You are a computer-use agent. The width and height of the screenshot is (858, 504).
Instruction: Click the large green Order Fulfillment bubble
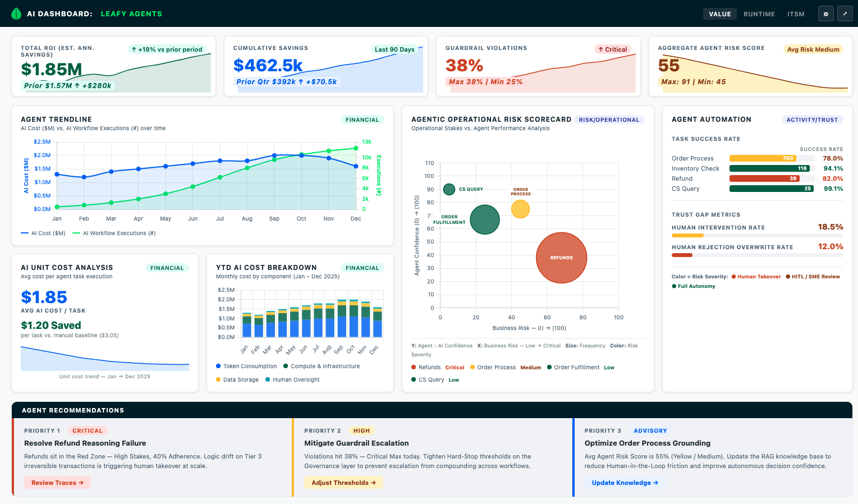coord(485,219)
